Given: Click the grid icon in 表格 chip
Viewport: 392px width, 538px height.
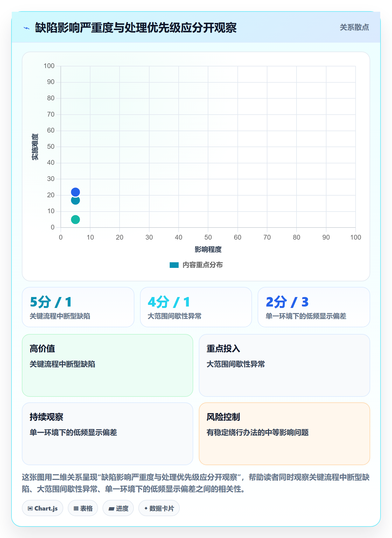Looking at the screenshot, I should click(76, 509).
